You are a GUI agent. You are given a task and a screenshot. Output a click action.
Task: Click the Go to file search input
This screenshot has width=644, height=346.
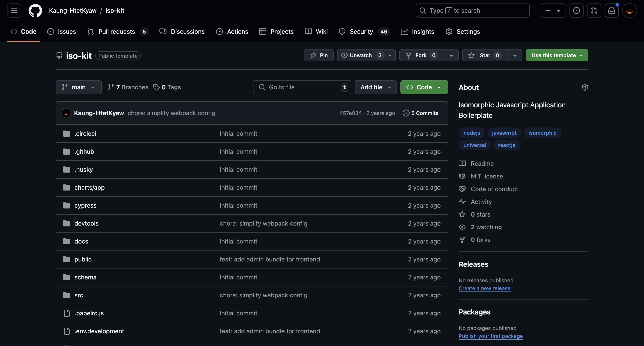click(x=302, y=87)
